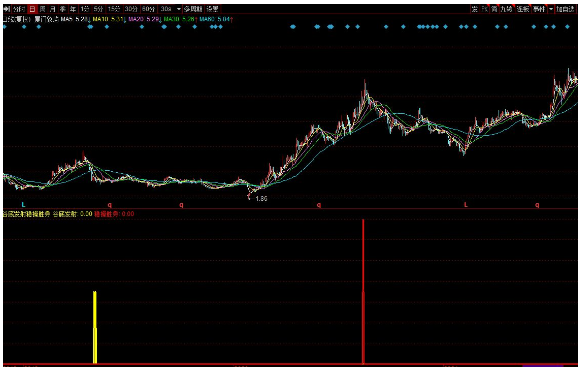Click the 加自选 add-to-watchlist button

click(565, 9)
